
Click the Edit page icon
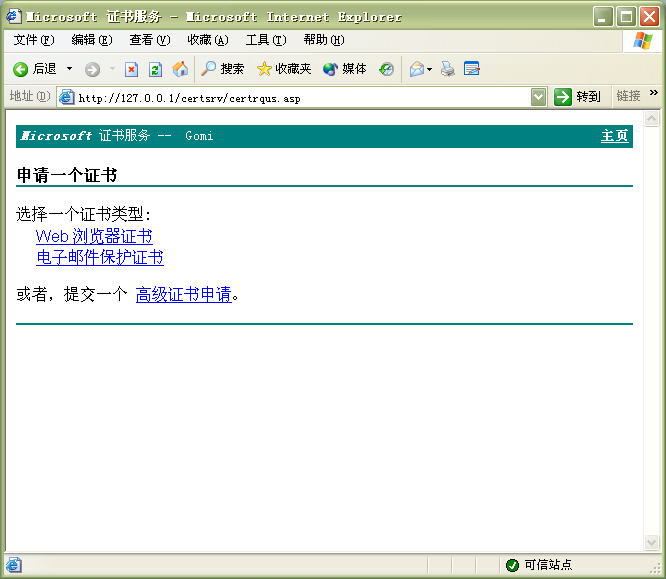pyautogui.click(x=471, y=69)
